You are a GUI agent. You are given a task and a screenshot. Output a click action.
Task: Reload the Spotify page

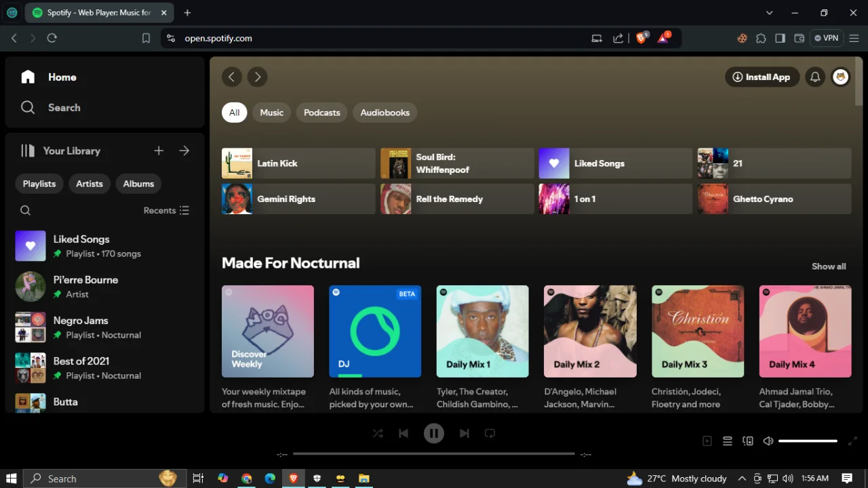[52, 39]
